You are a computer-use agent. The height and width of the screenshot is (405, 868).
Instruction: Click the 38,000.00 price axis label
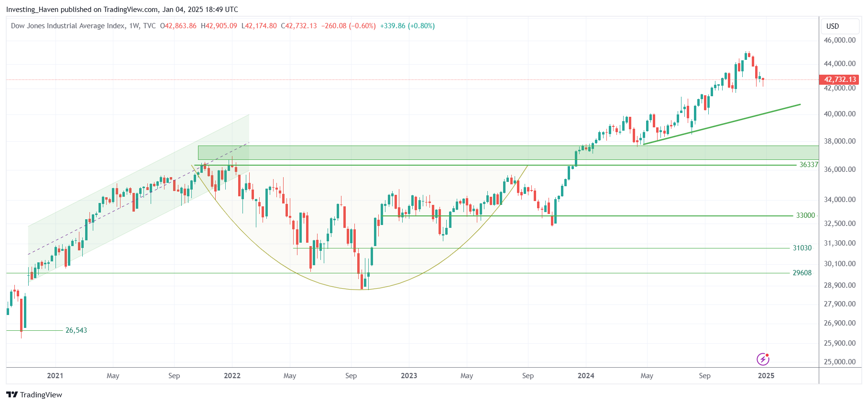coord(840,141)
